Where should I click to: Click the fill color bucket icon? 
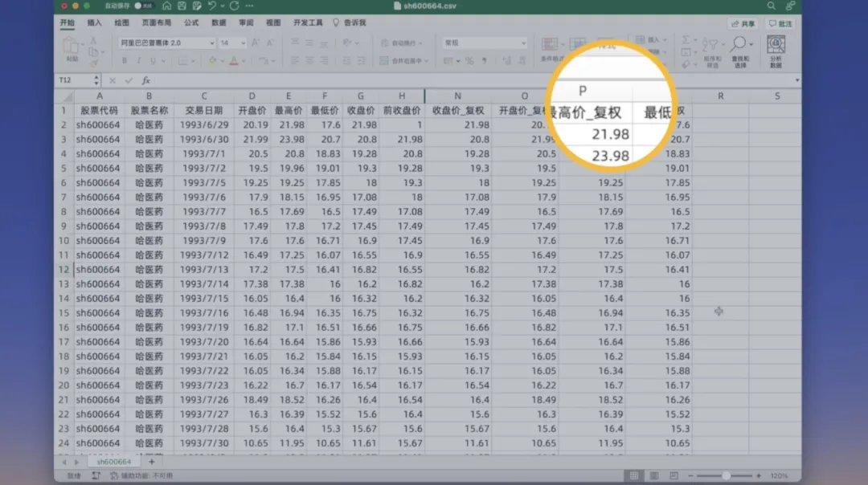(212, 61)
